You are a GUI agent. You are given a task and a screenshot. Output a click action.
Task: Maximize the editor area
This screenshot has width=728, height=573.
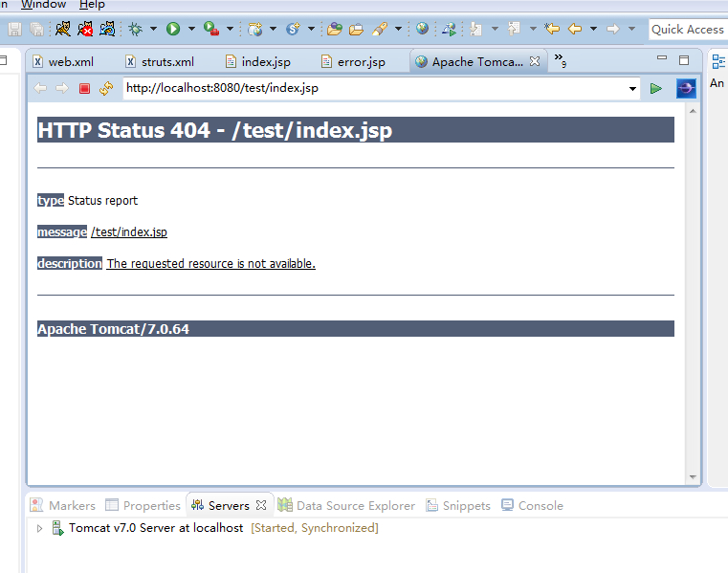[684, 60]
